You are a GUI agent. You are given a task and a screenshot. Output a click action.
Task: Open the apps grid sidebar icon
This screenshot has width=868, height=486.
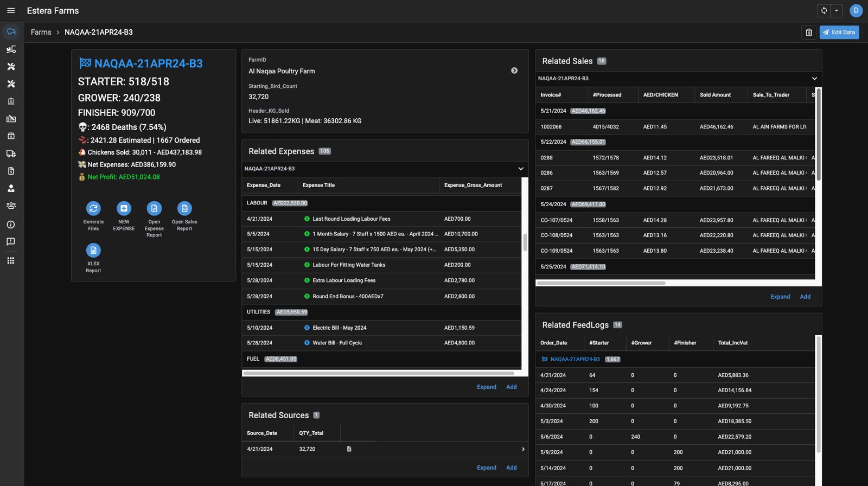pos(11,260)
